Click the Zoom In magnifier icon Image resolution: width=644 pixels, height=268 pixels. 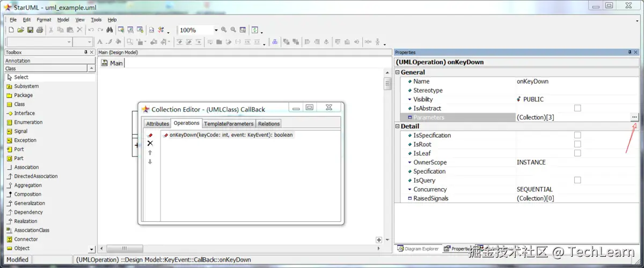[224, 30]
